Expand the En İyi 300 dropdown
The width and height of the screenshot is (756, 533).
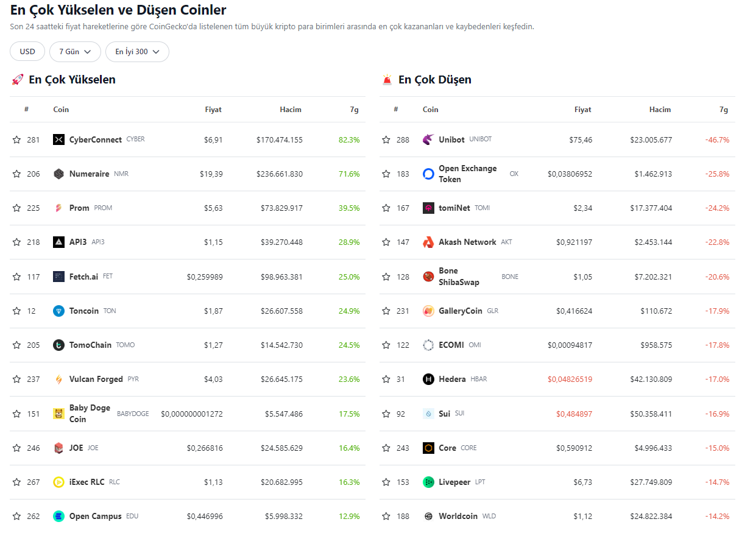coord(137,52)
